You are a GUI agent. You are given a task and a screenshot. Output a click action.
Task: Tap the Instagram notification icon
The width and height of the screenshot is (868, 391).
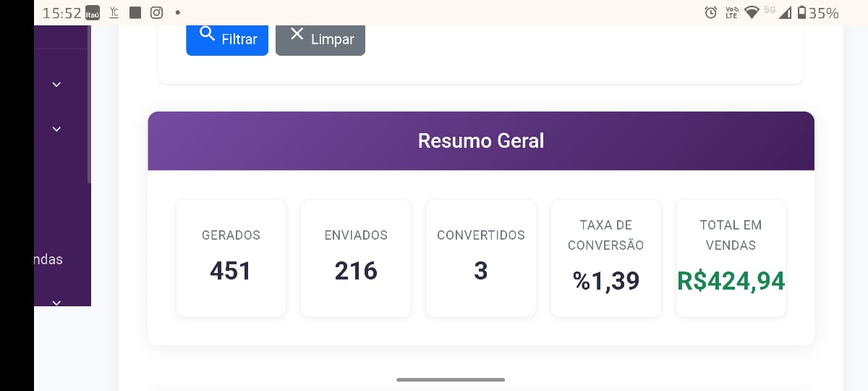click(x=156, y=12)
